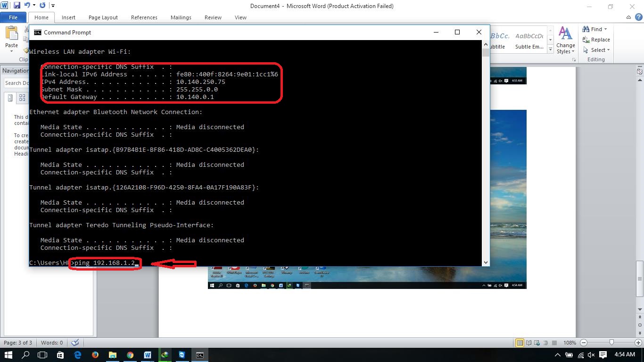Open taskbar Search magnifier
Image resolution: width=644 pixels, height=362 pixels.
click(26, 355)
